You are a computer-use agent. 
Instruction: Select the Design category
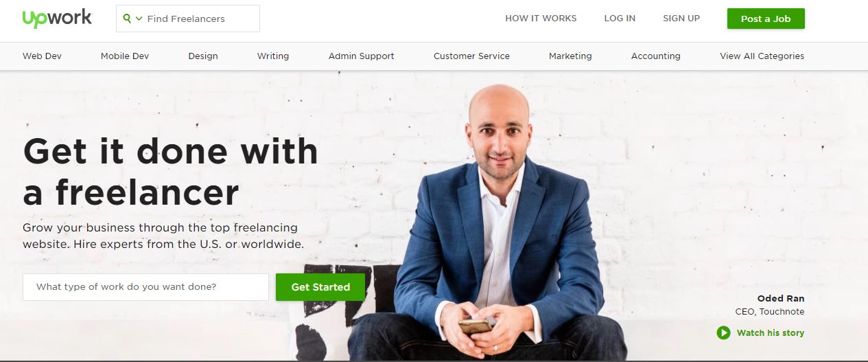203,56
